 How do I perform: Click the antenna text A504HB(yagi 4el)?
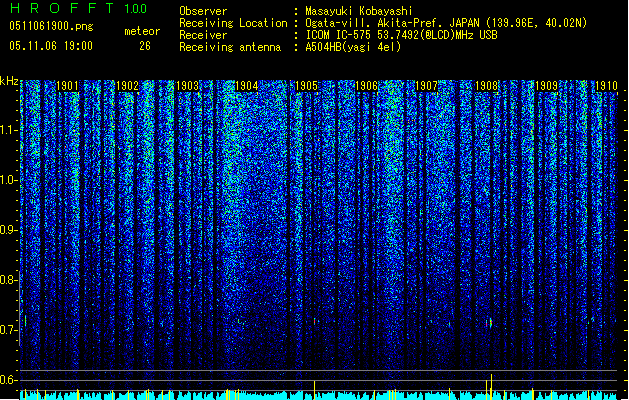click(353, 47)
